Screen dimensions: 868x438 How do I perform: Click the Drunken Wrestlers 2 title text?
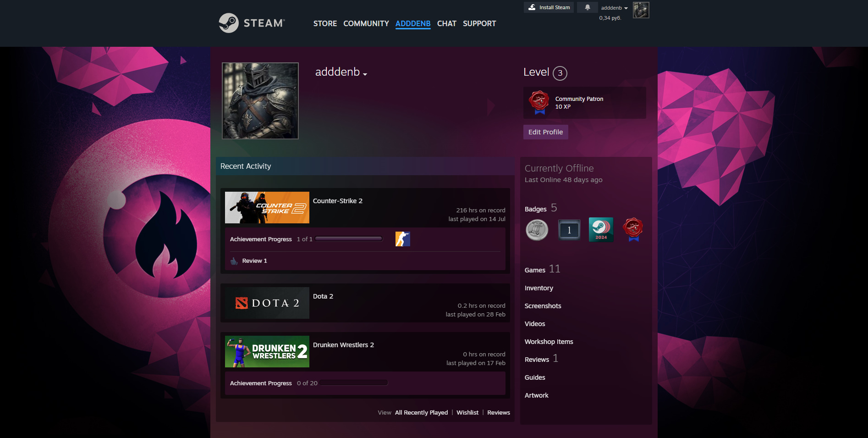pos(343,345)
